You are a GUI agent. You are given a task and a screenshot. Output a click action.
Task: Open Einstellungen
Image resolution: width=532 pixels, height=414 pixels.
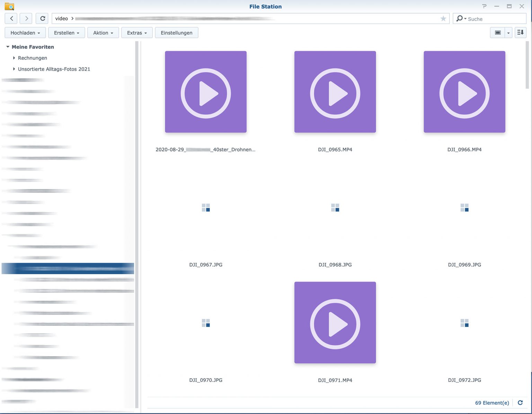[177, 33]
